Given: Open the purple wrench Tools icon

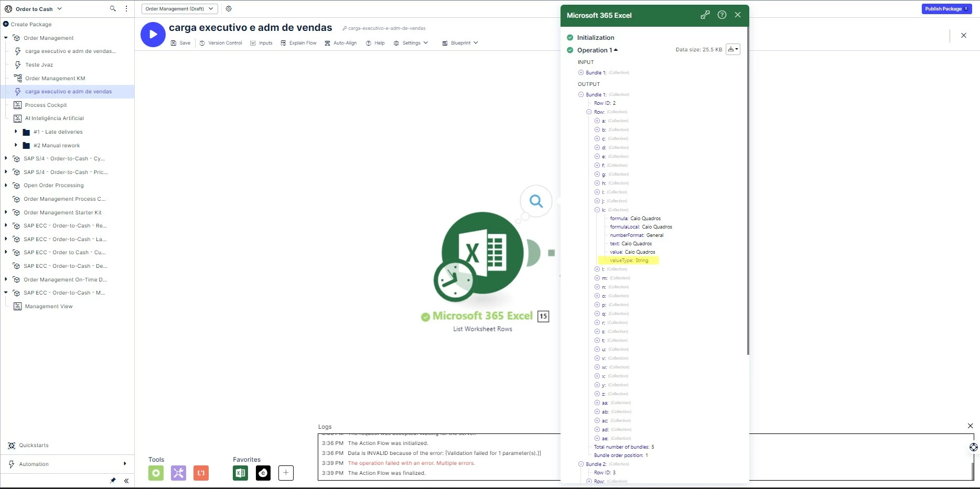Looking at the screenshot, I should point(178,473).
